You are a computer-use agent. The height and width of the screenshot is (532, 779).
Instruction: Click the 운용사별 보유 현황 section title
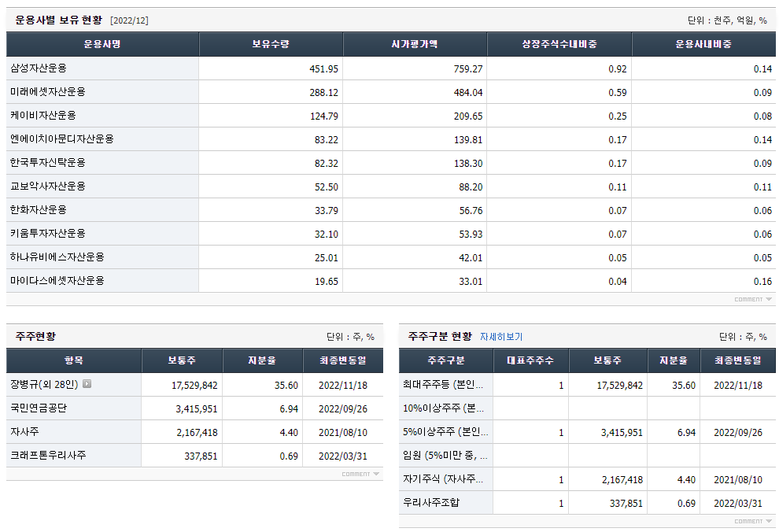coord(59,20)
